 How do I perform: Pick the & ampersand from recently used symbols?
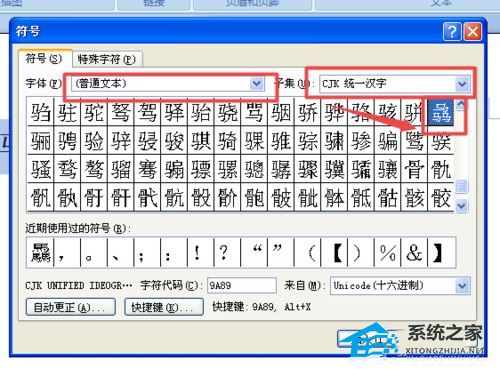(414, 253)
